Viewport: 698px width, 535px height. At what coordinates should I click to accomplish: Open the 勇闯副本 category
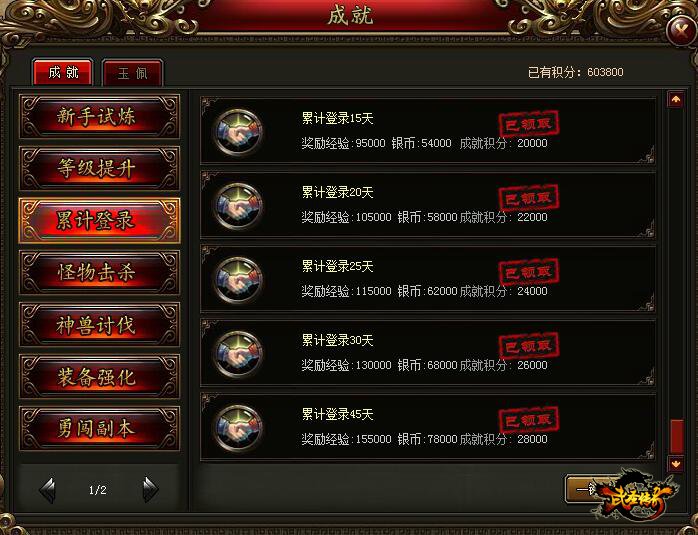100,428
